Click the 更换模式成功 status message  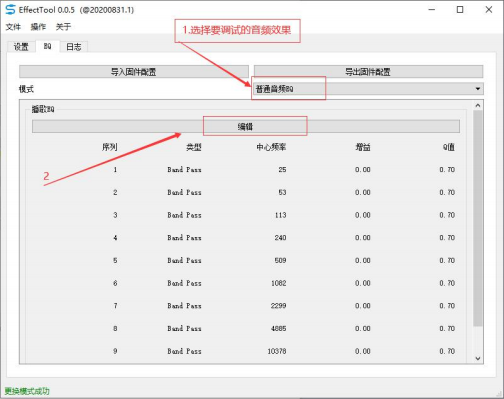(x=27, y=391)
